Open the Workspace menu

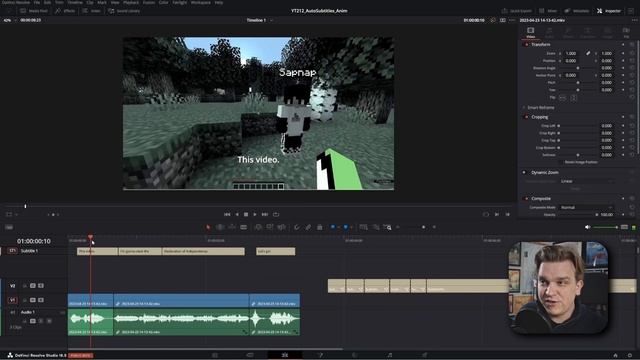200,2
